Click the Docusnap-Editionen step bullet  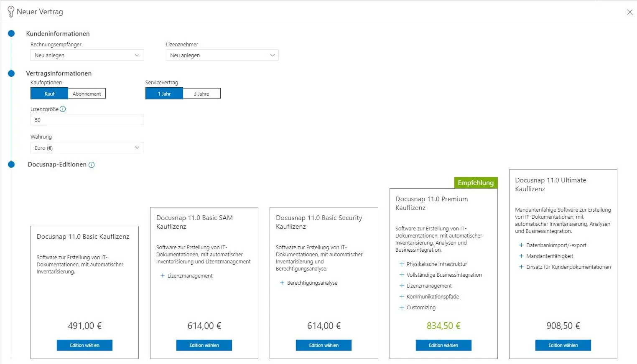[11, 164]
